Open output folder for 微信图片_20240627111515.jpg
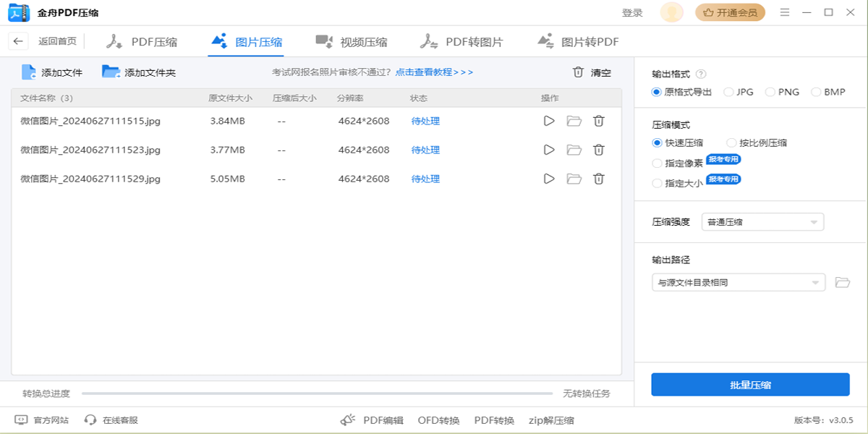Image resolution: width=868 pixels, height=434 pixels. point(574,121)
